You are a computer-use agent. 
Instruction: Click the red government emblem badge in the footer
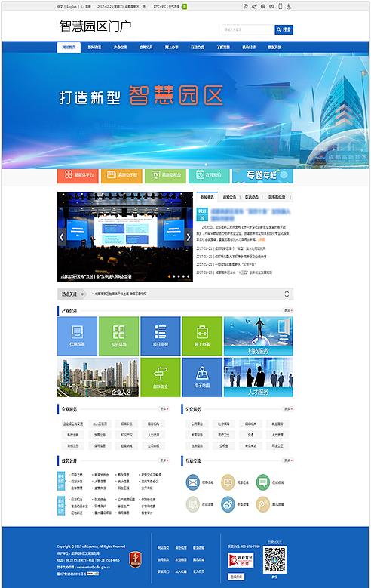[x=135, y=559]
